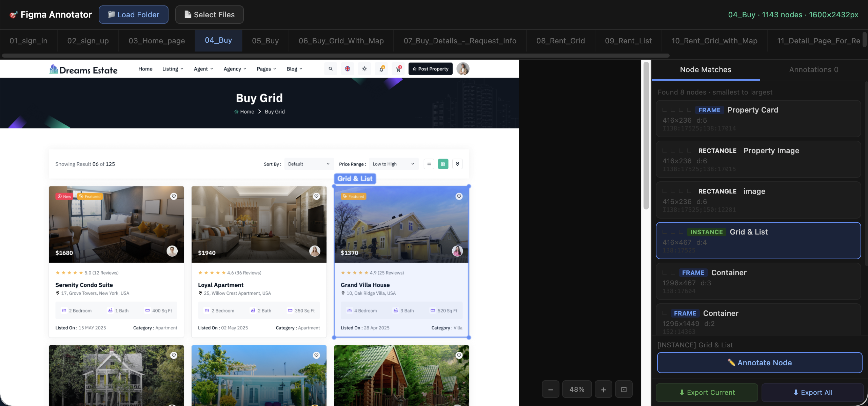Screen dimensions: 868x406
Task: Select the Node Matches tab
Action: pyautogui.click(x=706, y=70)
